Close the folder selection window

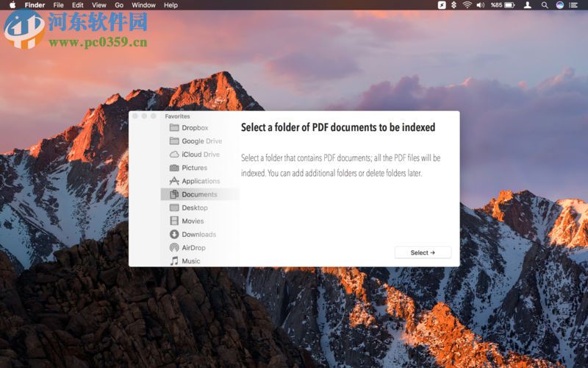pyautogui.click(x=135, y=116)
